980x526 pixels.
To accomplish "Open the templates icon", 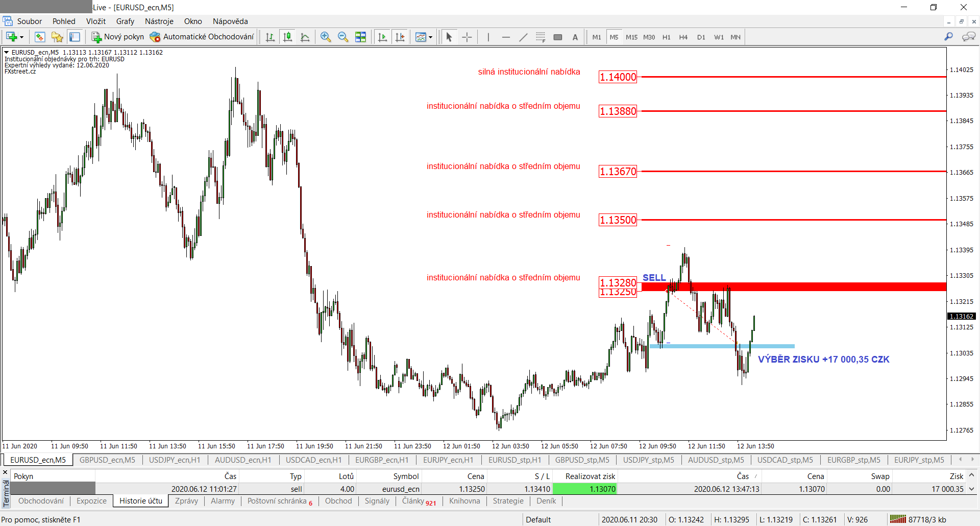I will point(421,37).
